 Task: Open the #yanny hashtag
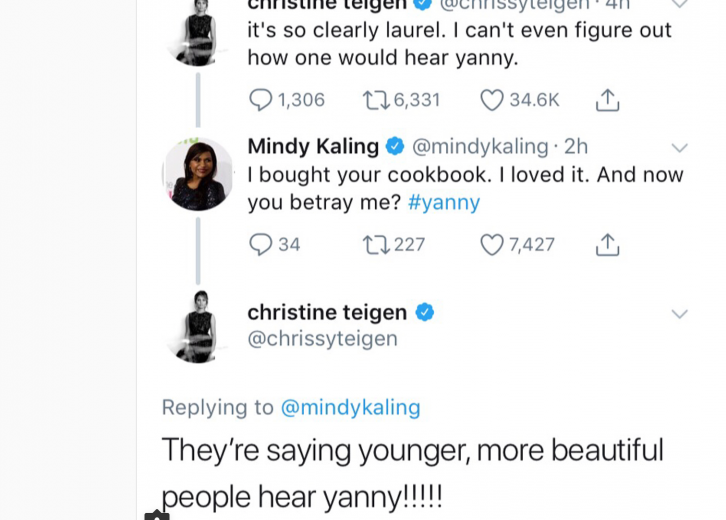click(x=444, y=202)
